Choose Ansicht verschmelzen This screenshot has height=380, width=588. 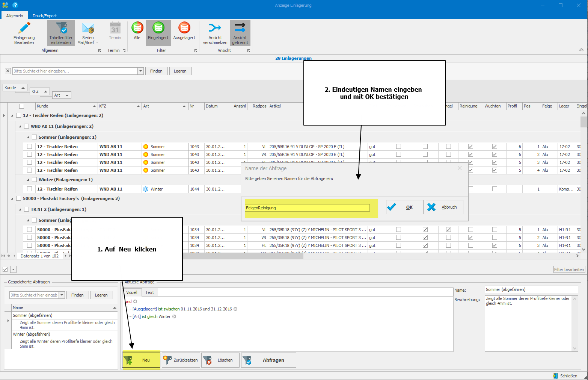pos(215,33)
